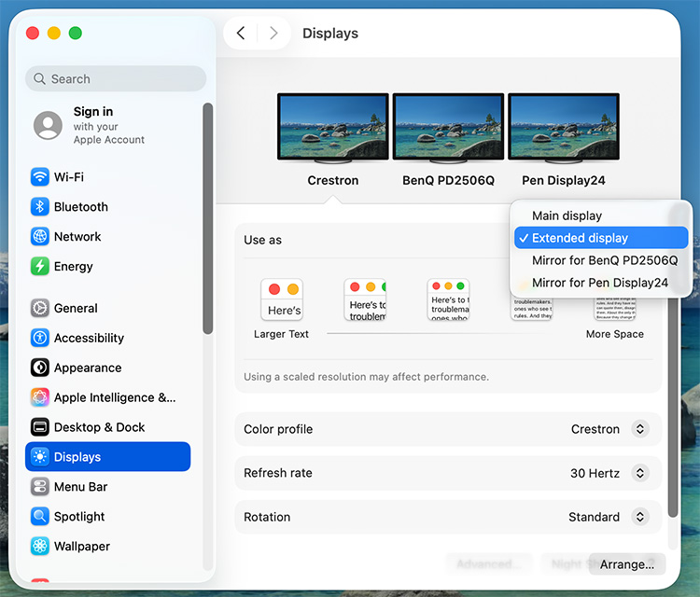Select the Pen Display24 thumbnail
The image size is (700, 597).
[564, 127]
